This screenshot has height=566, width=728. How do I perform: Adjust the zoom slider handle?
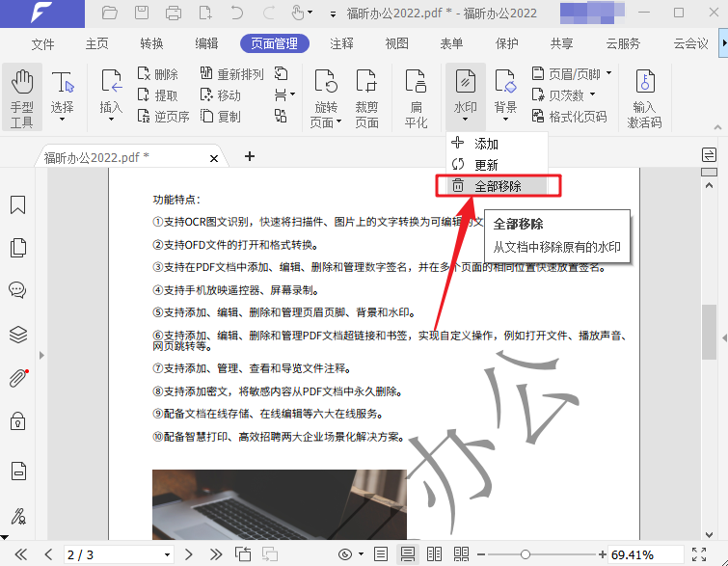pyautogui.click(x=526, y=554)
